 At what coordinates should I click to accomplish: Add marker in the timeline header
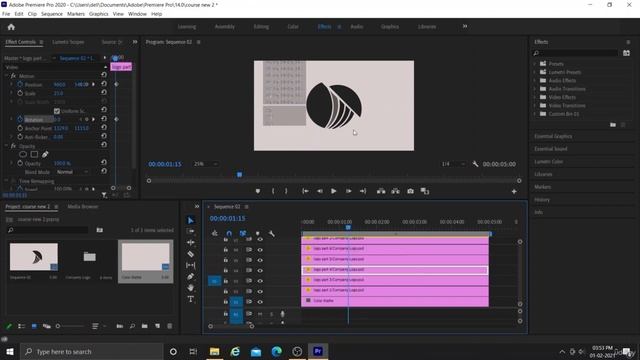click(x=258, y=233)
